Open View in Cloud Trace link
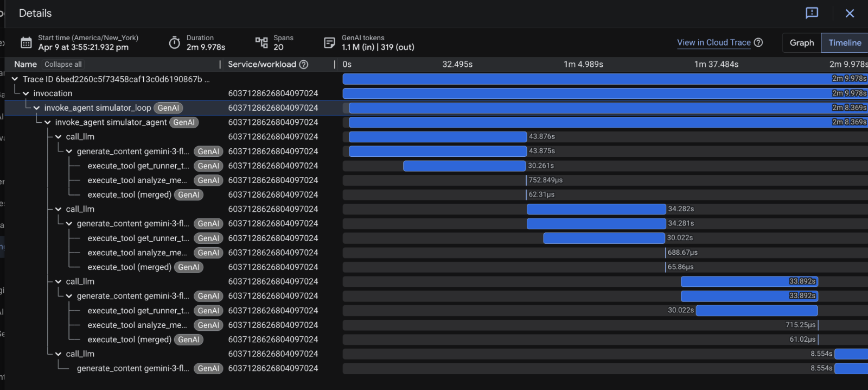 click(713, 42)
